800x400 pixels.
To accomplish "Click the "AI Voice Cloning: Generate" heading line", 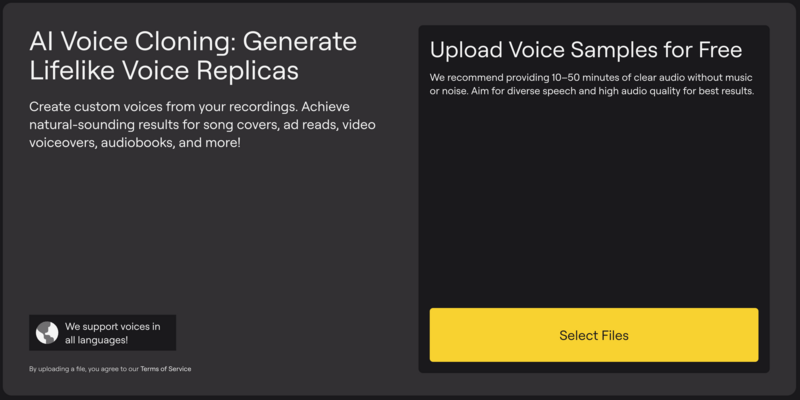I will pos(193,42).
